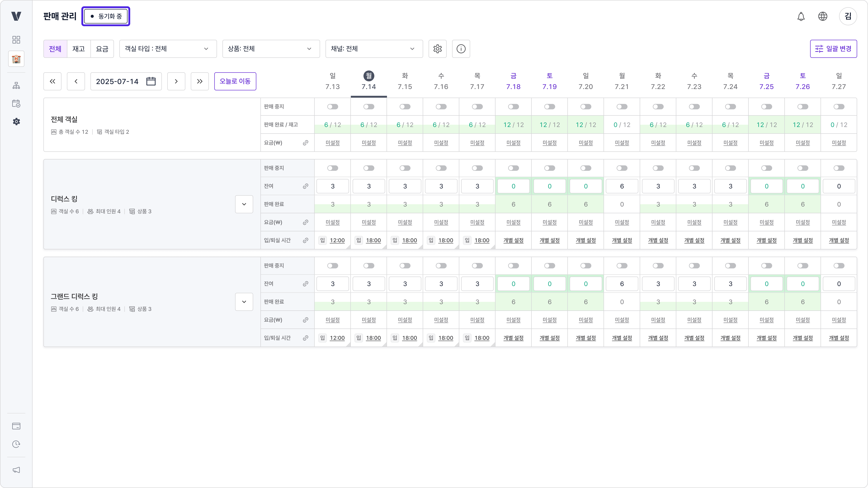Open the language globe icon
Viewport: 868px width, 488px height.
[823, 16]
